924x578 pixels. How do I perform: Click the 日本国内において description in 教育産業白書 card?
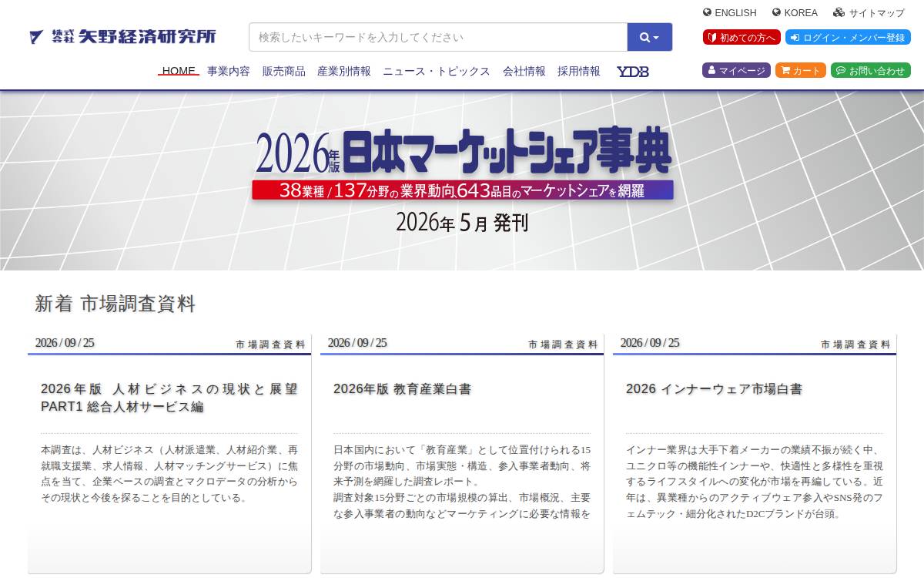(462, 482)
